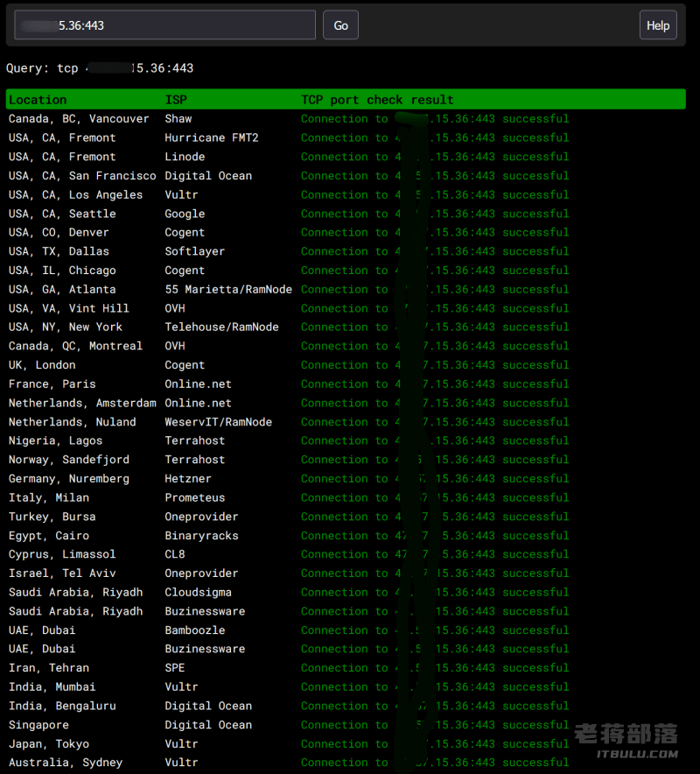Viewport: 700px width, 774px height.
Task: Select Norway, Sandefjord location
Action: [68, 460]
